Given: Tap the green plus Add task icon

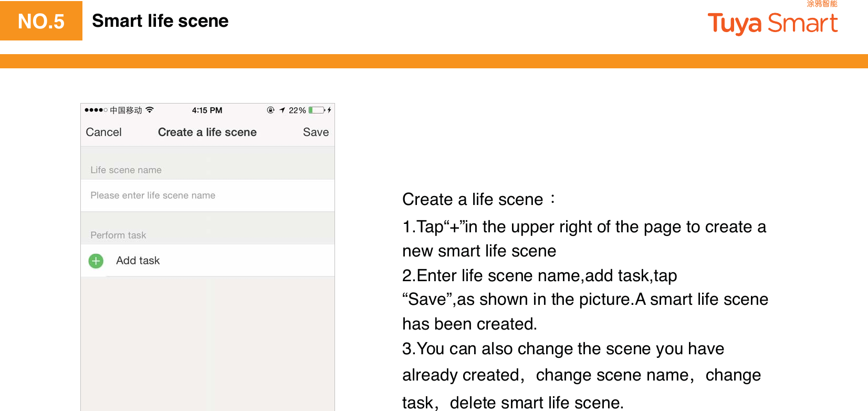Looking at the screenshot, I should click(96, 261).
